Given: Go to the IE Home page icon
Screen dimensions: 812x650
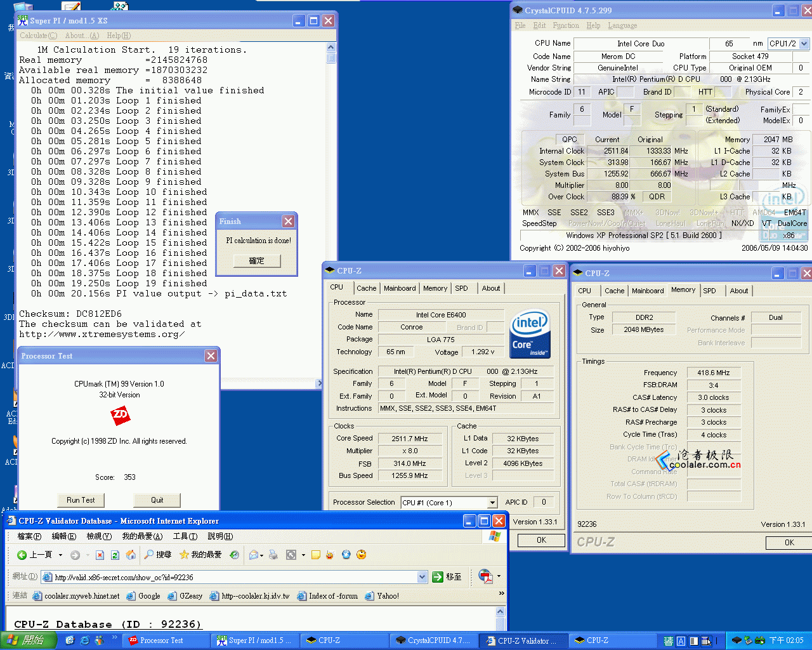Looking at the screenshot, I should pos(131,555).
